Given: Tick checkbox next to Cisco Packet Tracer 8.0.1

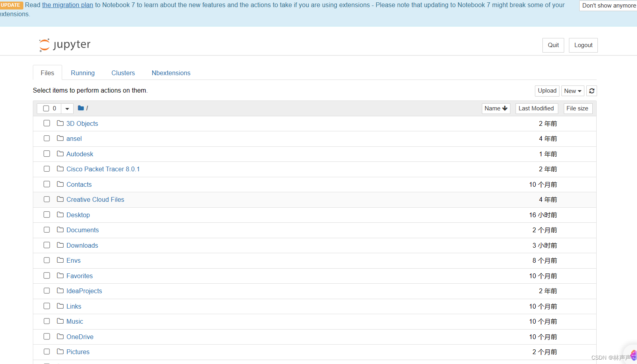Looking at the screenshot, I should pyautogui.click(x=47, y=169).
